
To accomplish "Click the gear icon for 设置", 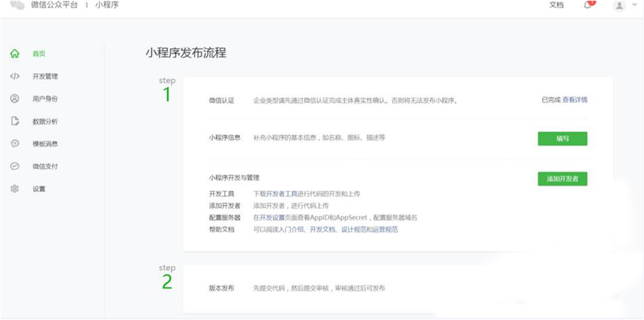I will coord(15,188).
